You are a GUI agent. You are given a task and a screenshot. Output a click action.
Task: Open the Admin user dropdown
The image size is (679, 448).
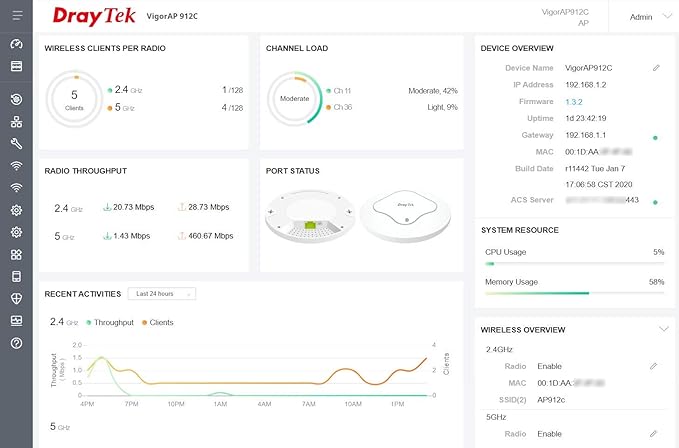click(x=646, y=17)
